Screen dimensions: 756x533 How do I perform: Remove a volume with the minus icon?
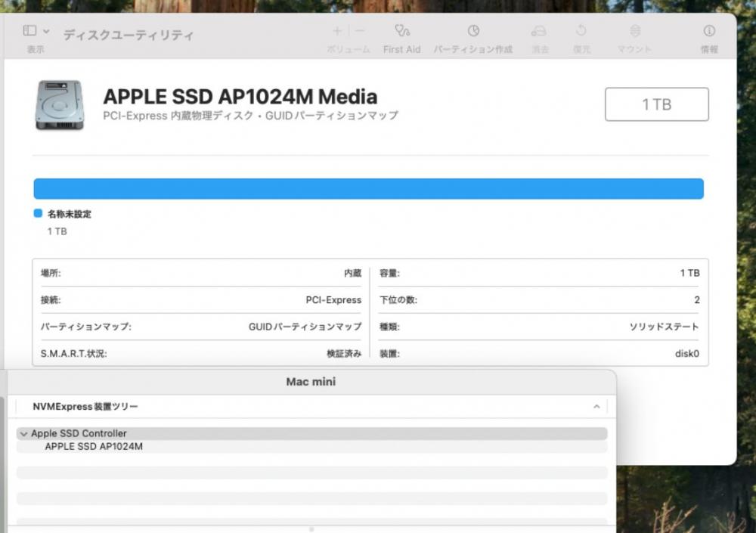[360, 31]
